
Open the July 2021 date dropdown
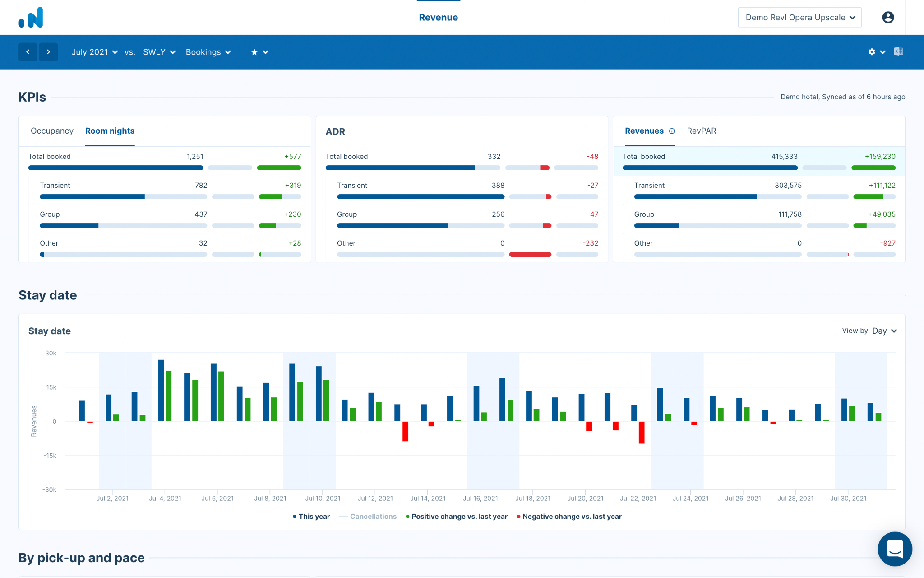tap(95, 52)
